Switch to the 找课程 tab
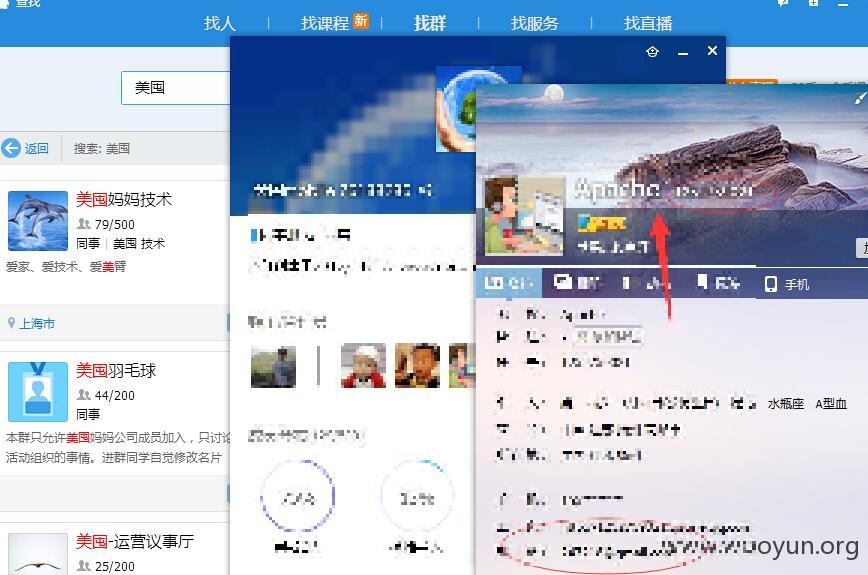This screenshot has height=575, width=868. click(324, 23)
